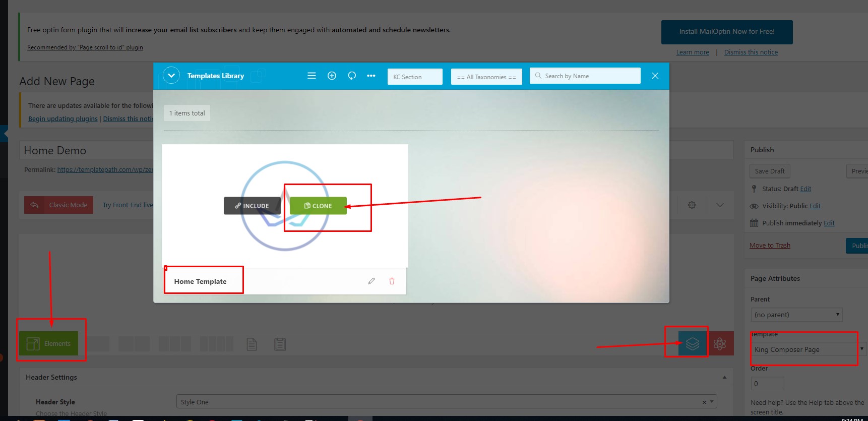Open the All Taxonomies dropdown
The width and height of the screenshot is (868, 421).
(486, 77)
